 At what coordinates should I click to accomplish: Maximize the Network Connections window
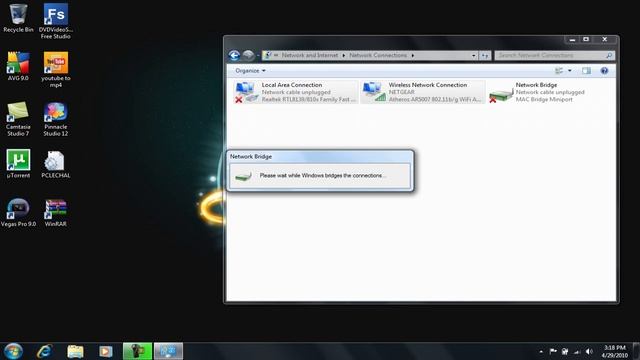pyautogui.click(x=586, y=40)
